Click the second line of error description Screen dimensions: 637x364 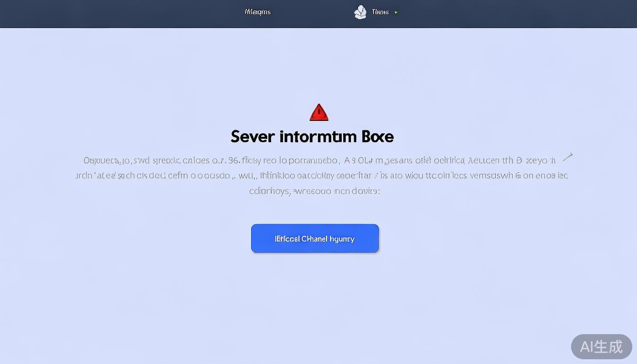(x=321, y=175)
